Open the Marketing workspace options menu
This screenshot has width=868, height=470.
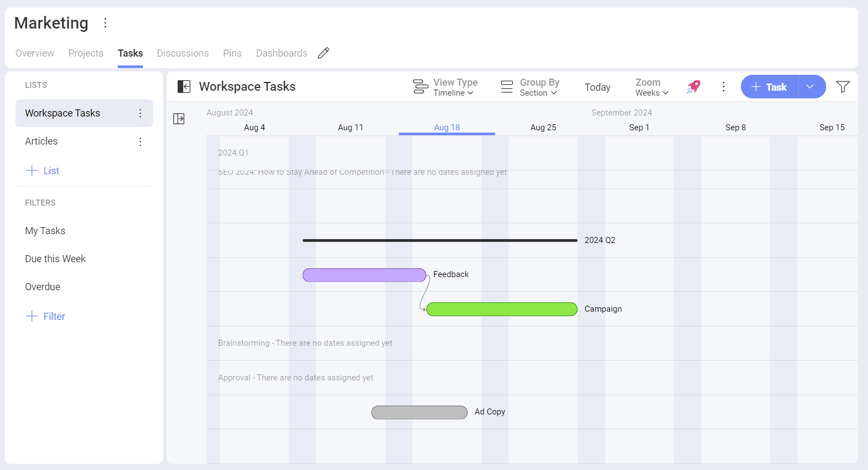105,23
